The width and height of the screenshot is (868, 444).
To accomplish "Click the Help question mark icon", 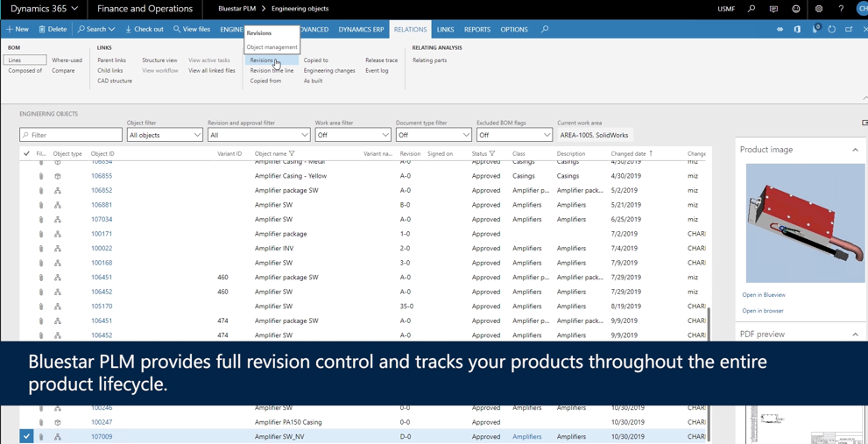I will click(841, 9).
